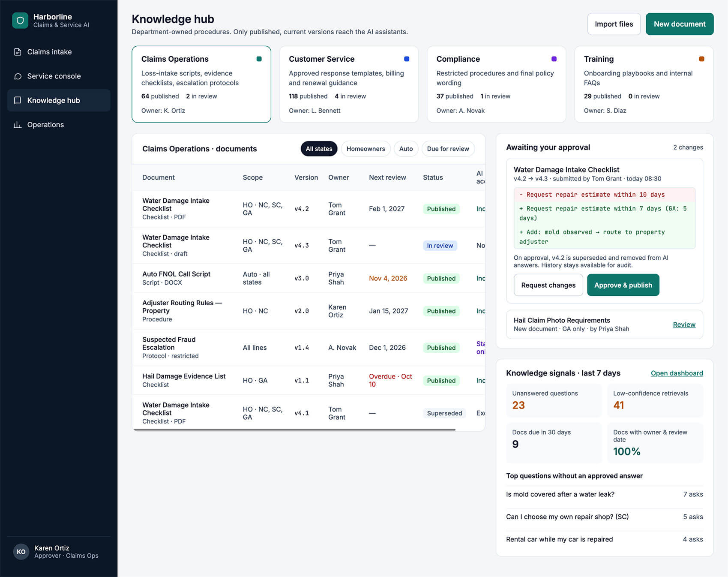This screenshot has width=728, height=577.
Task: Click the Low-confidence retrievals 41 tile
Action: pyautogui.click(x=655, y=400)
